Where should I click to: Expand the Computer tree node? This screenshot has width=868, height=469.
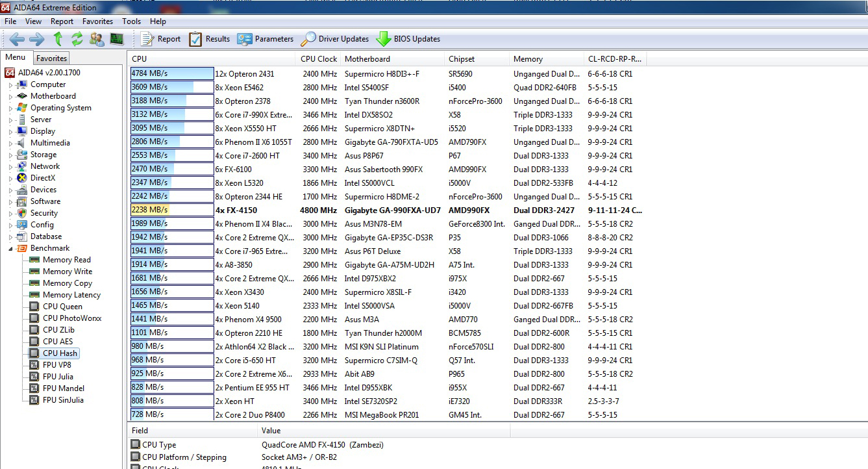[x=10, y=85]
